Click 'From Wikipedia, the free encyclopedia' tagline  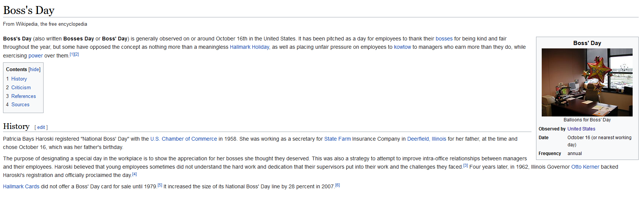[x=45, y=24]
